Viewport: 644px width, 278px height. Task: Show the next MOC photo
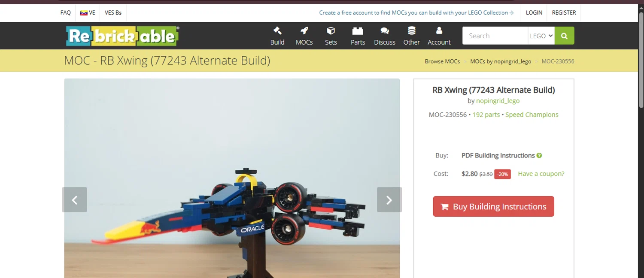(389, 199)
